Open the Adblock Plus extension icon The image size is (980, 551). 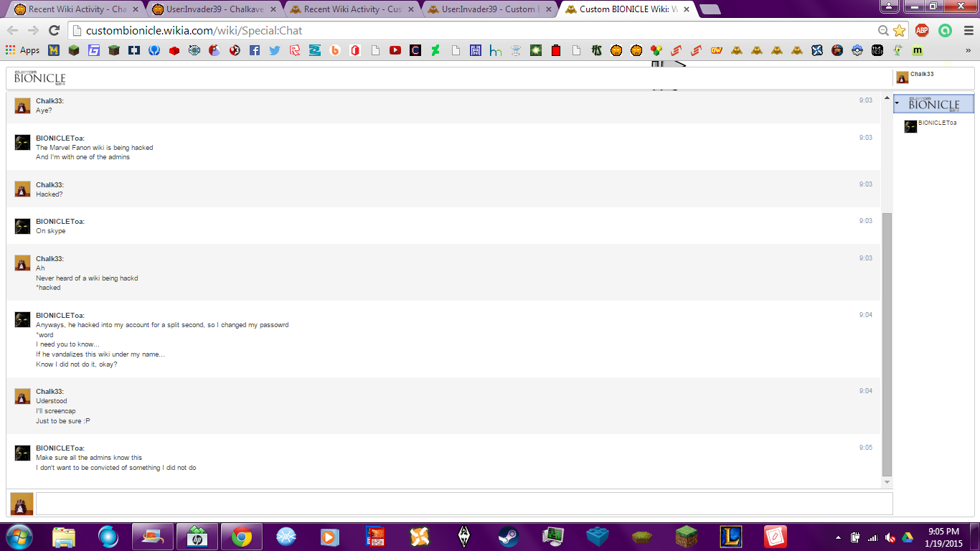pos(921,32)
